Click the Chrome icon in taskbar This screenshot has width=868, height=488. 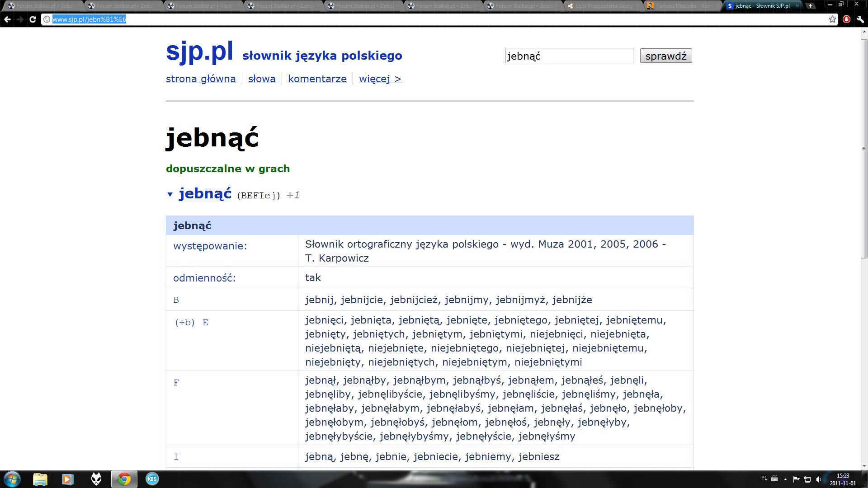pos(124,479)
